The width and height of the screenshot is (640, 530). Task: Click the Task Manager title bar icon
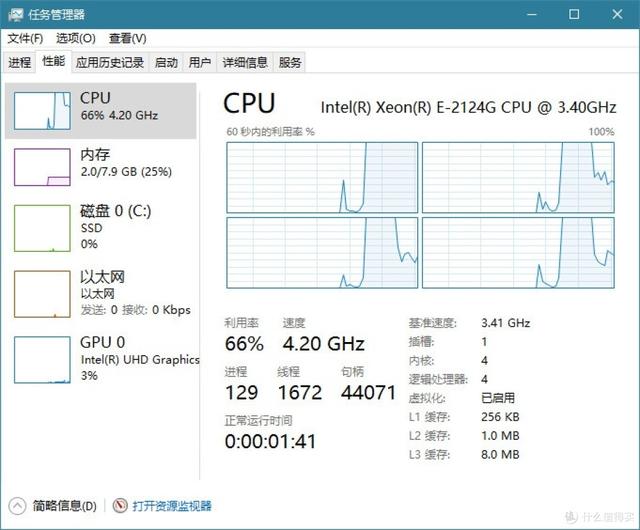[x=16, y=15]
